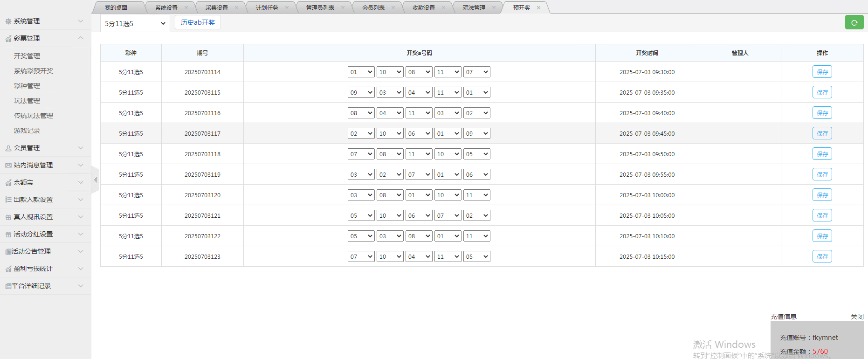Screen dimensions: 868x359
Task: Switch to the 会员列表 tab
Action: [x=373, y=7]
